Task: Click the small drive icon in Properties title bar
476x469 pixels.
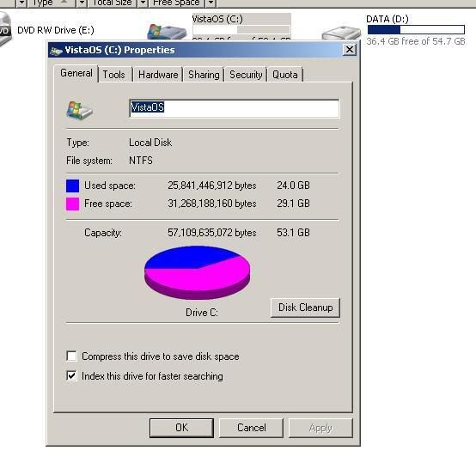Action: [x=56, y=51]
